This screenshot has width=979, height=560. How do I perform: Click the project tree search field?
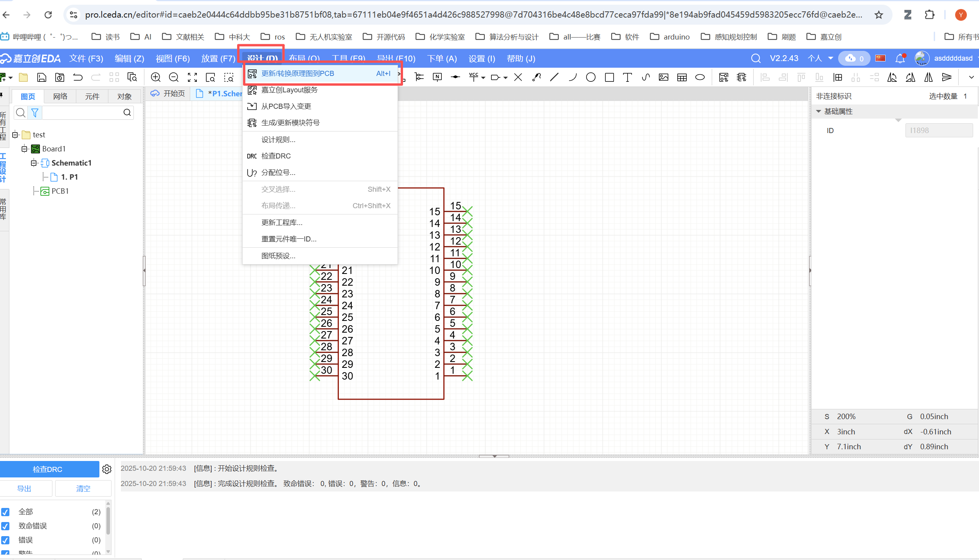point(82,113)
